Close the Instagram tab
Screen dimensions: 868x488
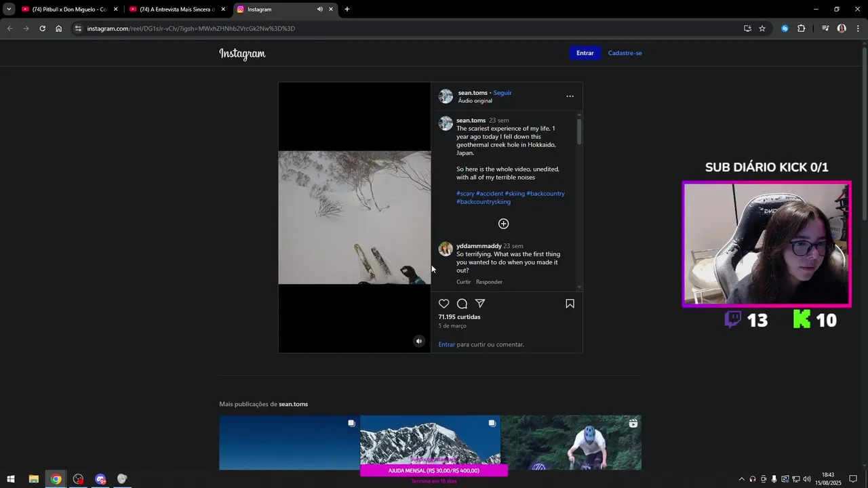click(331, 9)
